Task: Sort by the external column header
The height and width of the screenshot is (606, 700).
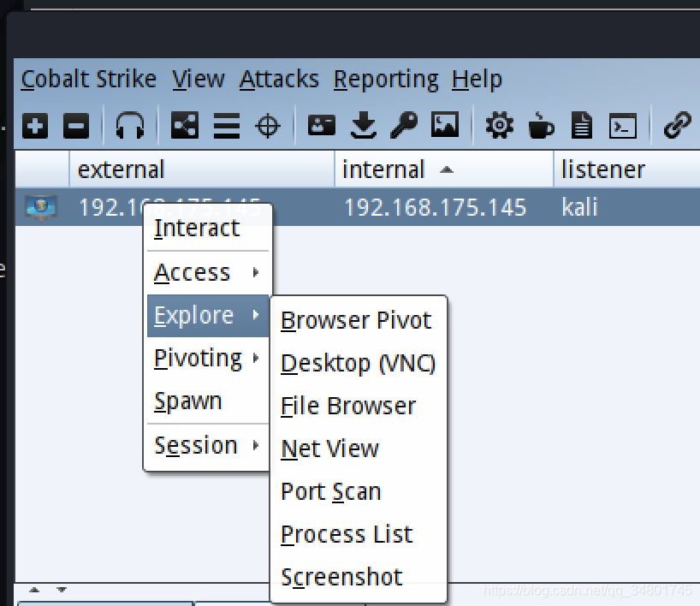Action: click(x=202, y=169)
